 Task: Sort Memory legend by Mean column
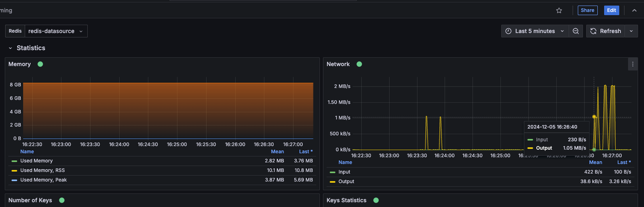[x=277, y=151]
